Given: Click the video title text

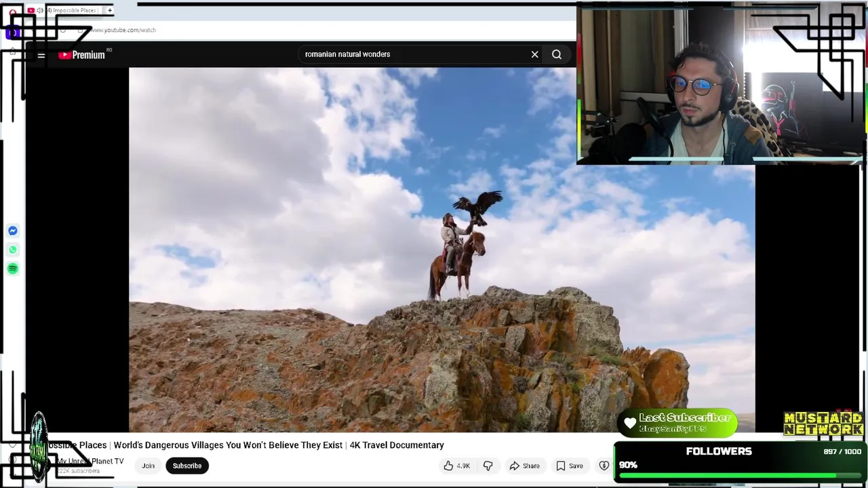Looking at the screenshot, I should (x=243, y=445).
